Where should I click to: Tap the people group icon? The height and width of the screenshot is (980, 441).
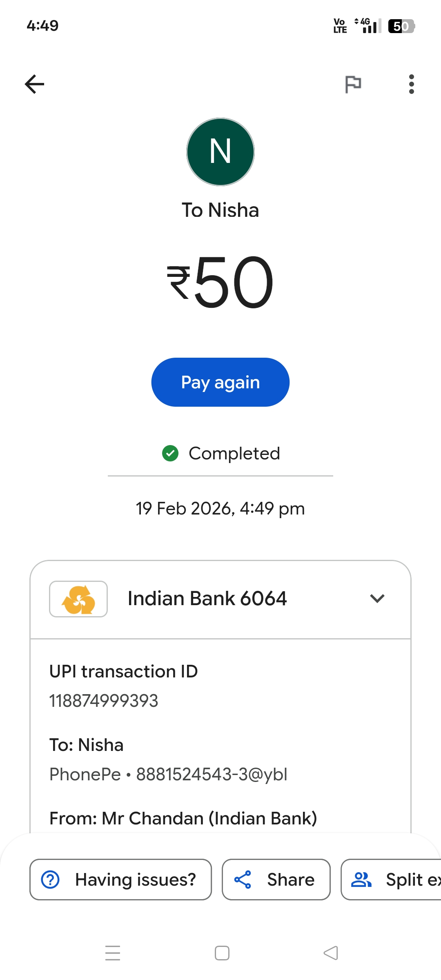pos(361,880)
